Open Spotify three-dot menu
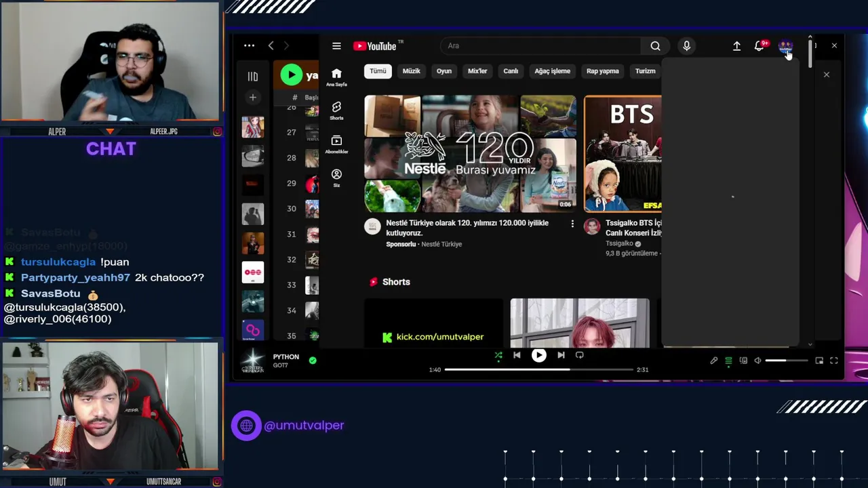This screenshot has width=868, height=488. (x=249, y=46)
